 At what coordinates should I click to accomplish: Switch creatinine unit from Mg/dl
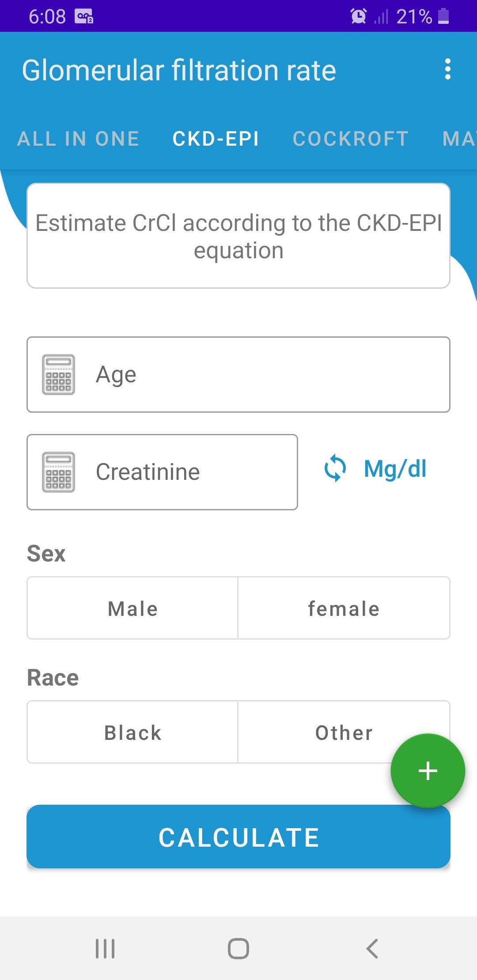395,468
